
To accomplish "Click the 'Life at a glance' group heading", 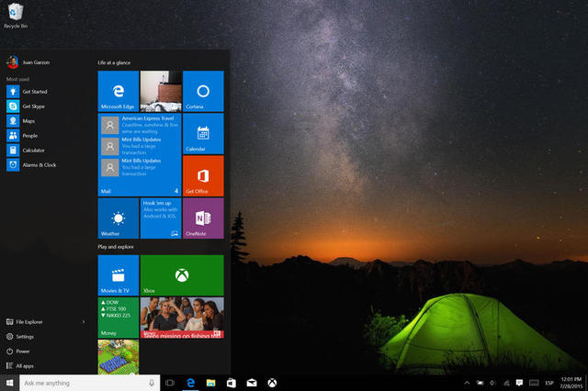I will click(114, 62).
